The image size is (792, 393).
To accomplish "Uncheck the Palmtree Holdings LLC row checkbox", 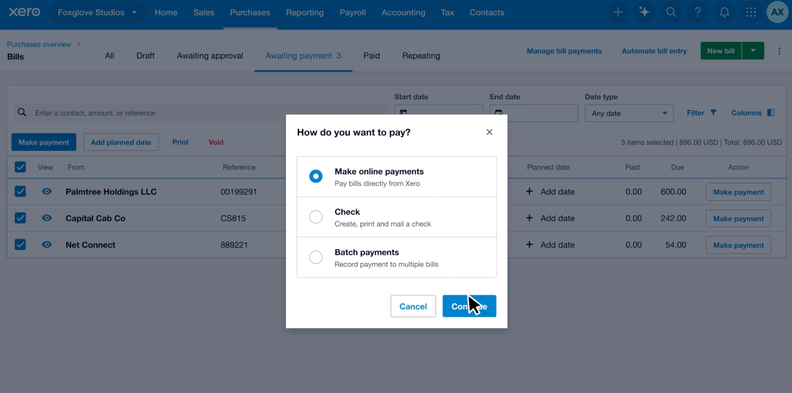I will coord(20,191).
